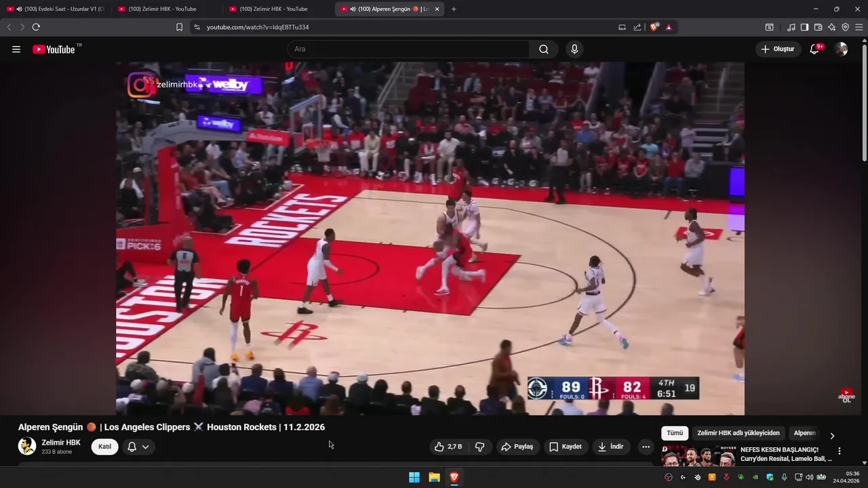Reload the page

click(36, 27)
